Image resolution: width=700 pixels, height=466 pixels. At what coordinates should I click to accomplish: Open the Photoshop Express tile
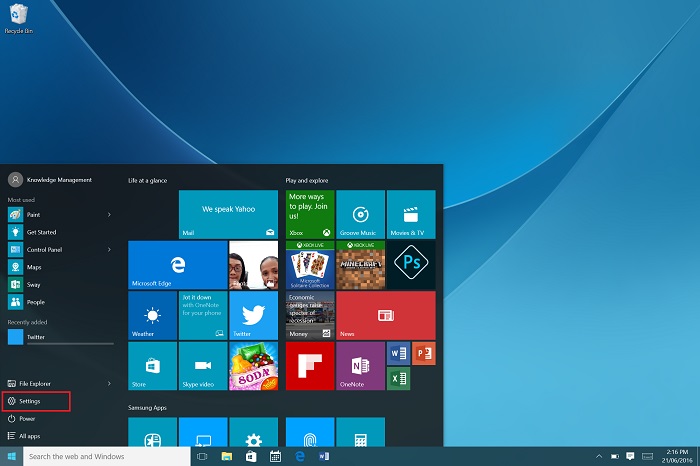[x=411, y=265]
